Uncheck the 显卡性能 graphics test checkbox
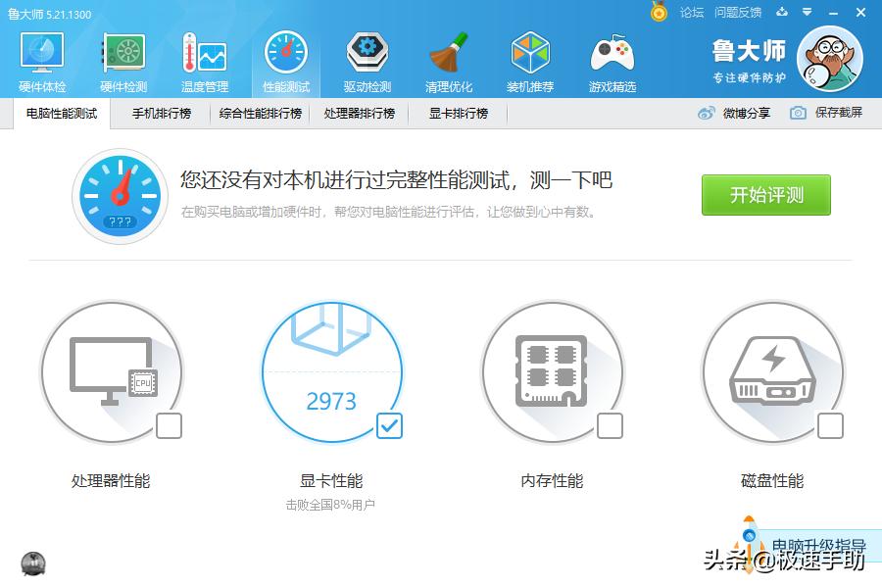This screenshot has height=588, width=882. (x=389, y=426)
